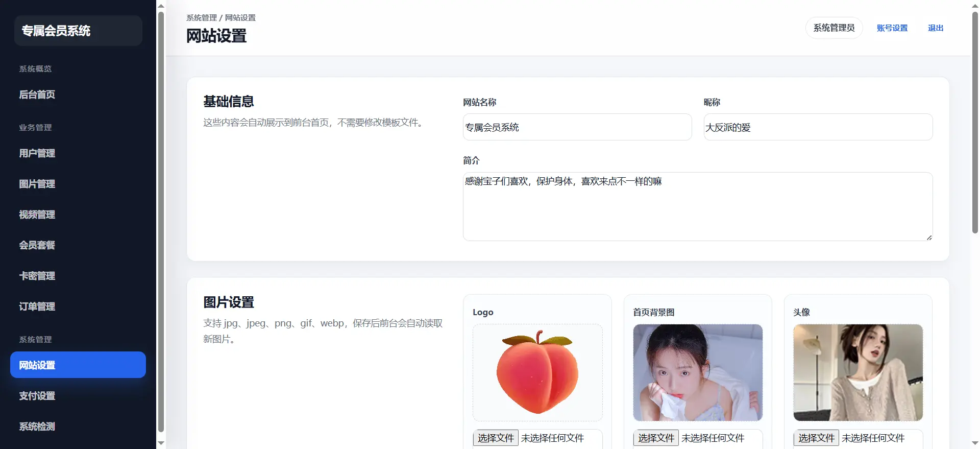980x449 pixels.
Task: Focus the 网站名称 input field
Action: point(577,127)
